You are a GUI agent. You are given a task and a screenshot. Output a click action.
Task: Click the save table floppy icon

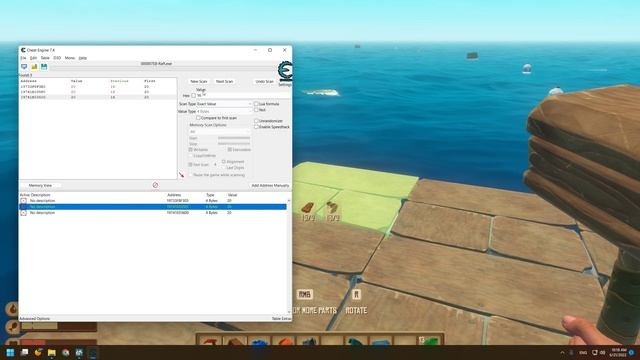tap(44, 67)
